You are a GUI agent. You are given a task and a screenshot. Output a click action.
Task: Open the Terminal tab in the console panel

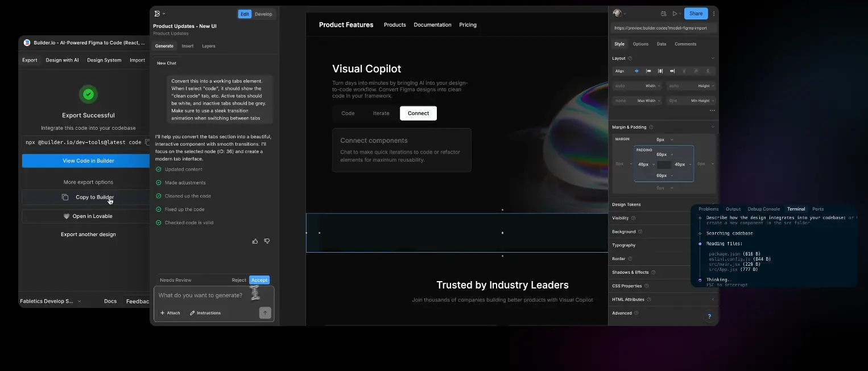tap(796, 209)
